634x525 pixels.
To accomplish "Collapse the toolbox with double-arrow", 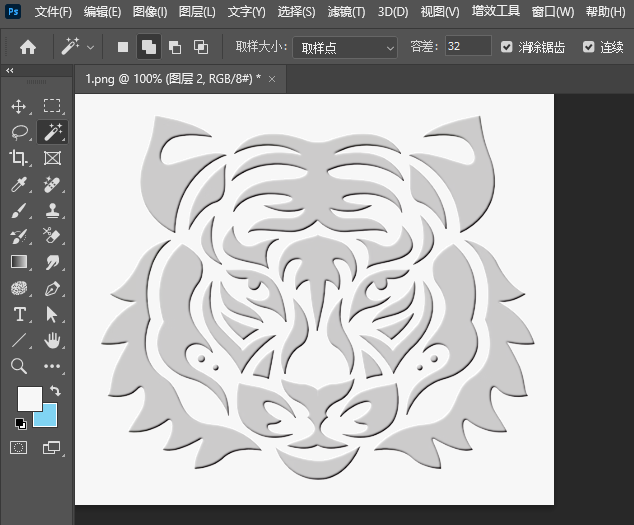I will pos(10,70).
